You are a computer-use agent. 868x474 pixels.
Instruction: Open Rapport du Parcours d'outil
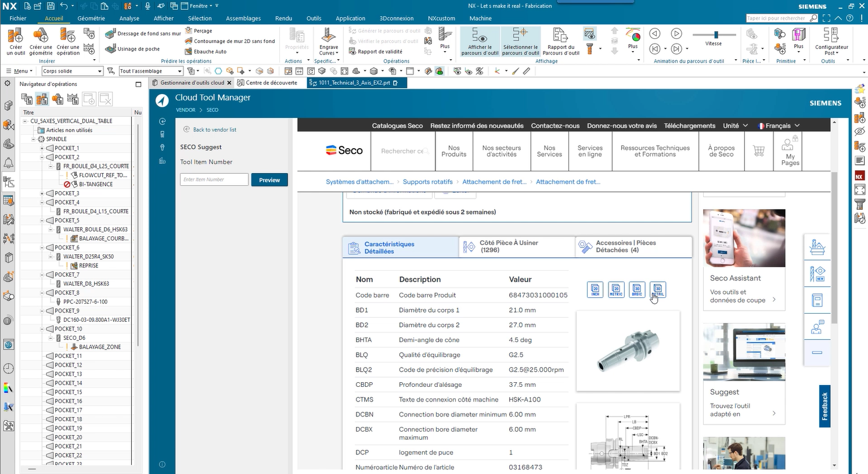coord(561,42)
